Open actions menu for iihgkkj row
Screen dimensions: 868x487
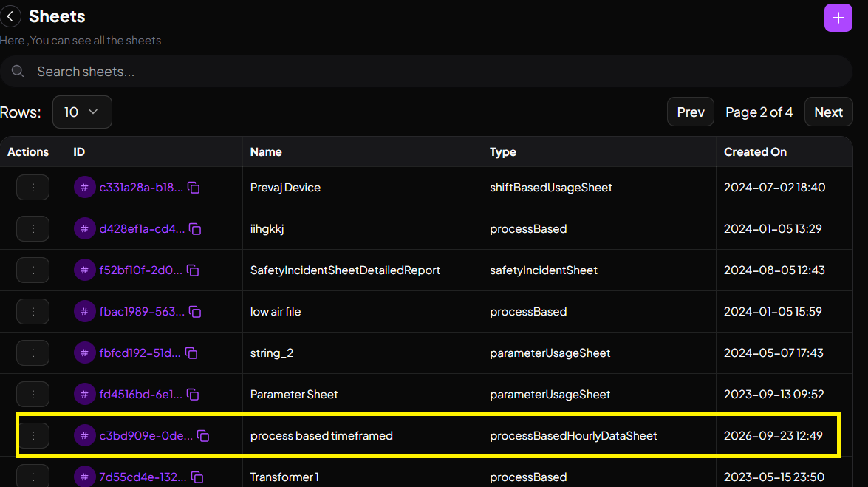(33, 229)
